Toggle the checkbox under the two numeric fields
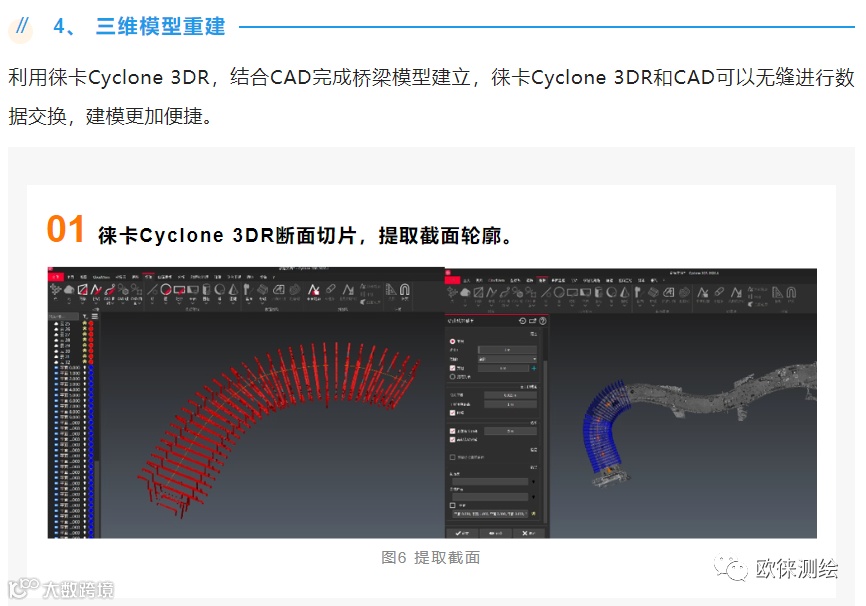This screenshot has height=606, width=866. pyautogui.click(x=453, y=413)
